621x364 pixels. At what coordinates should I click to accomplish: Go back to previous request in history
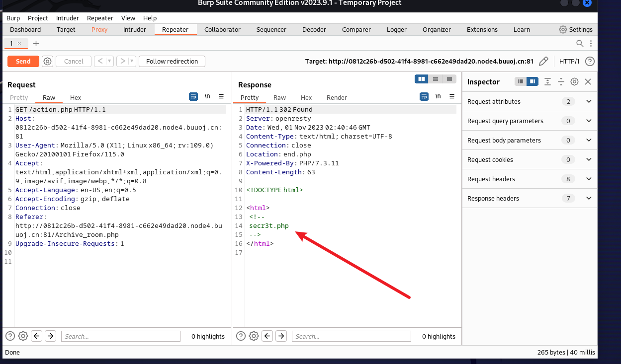[99, 61]
